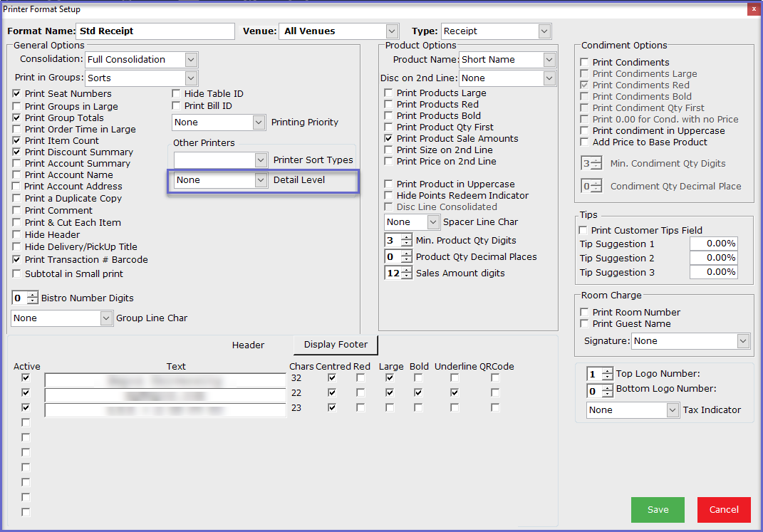Image resolution: width=763 pixels, height=532 pixels.
Task: Adjust Product Qty Decimal Places spinner
Action: pos(406,257)
